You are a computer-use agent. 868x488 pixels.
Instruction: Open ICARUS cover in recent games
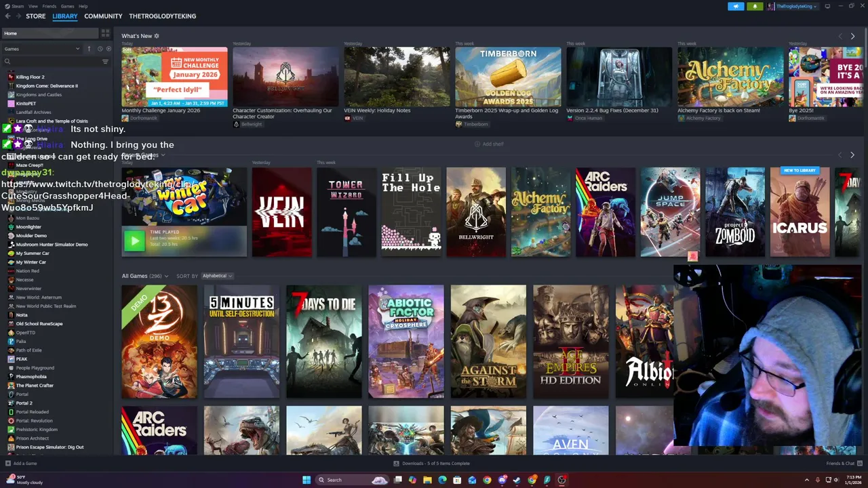pos(800,212)
